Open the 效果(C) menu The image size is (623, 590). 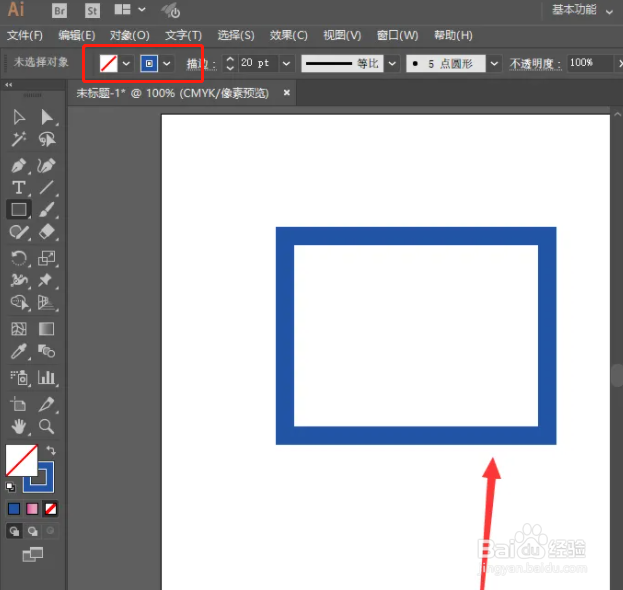coord(289,35)
